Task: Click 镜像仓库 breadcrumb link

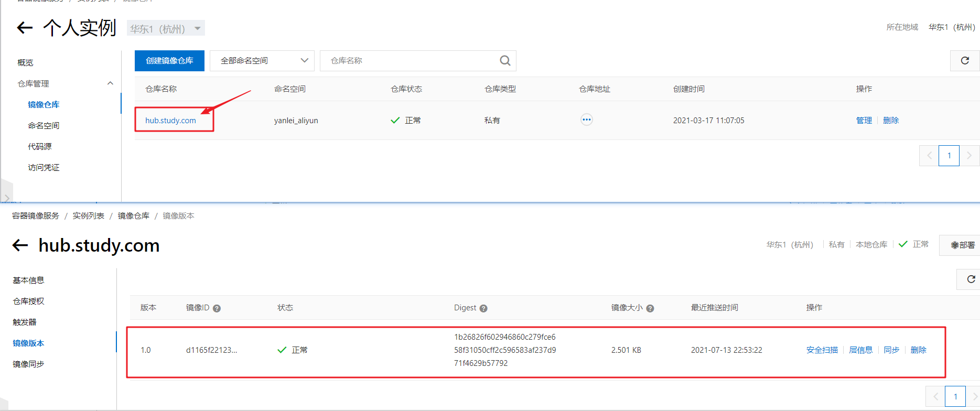Action: (x=134, y=215)
